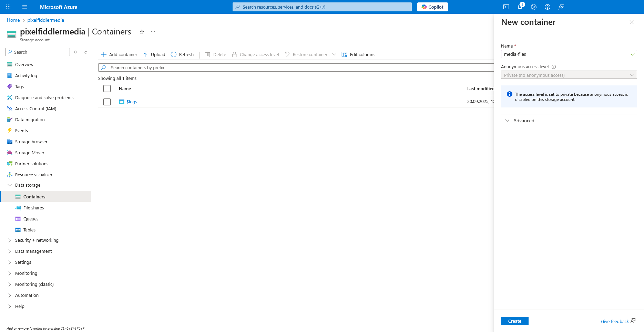Close the New container panel
This screenshot has width=644, height=332.
click(632, 22)
